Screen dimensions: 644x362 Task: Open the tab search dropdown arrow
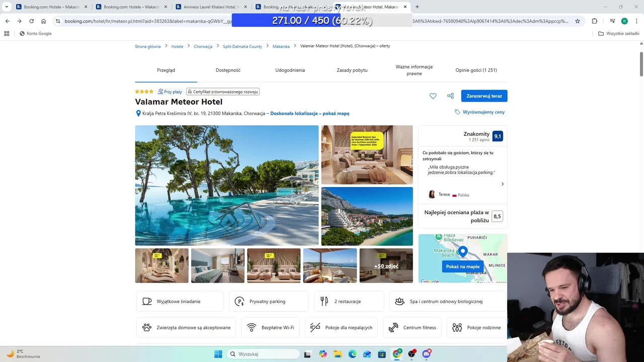pyautogui.click(x=7, y=7)
